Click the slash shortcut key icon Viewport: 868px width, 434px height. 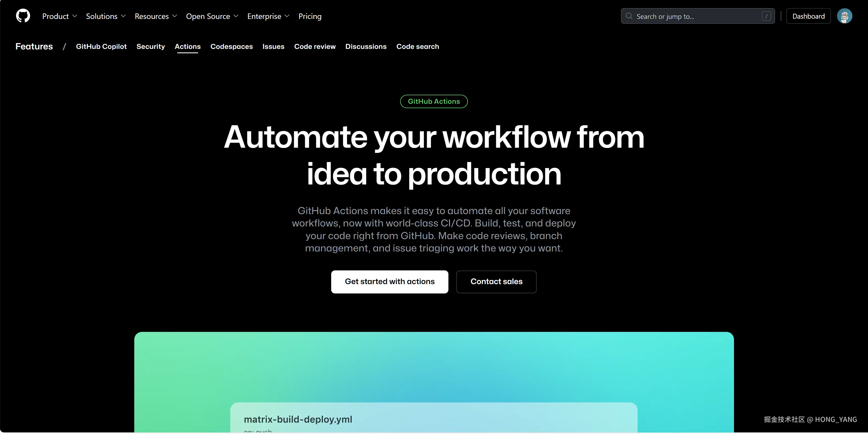coord(766,16)
